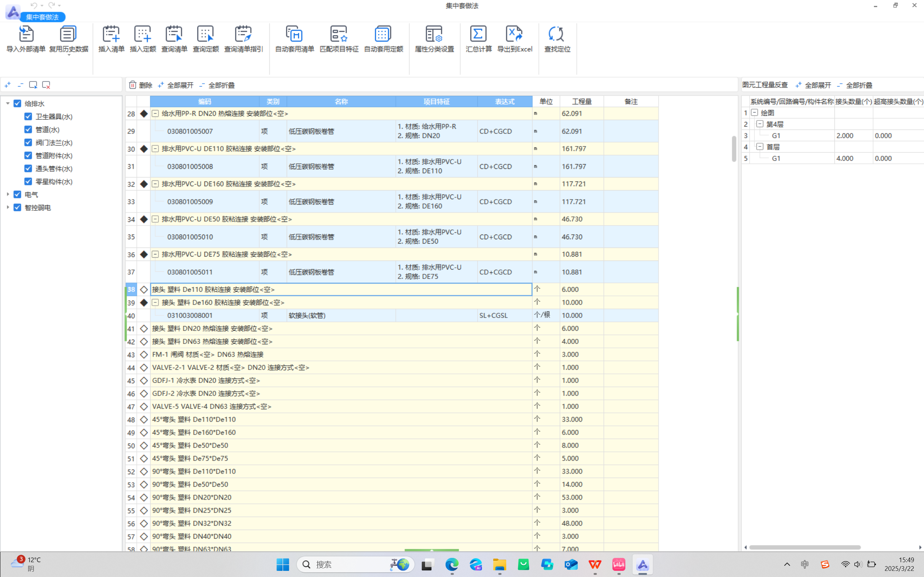The height and width of the screenshot is (577, 924).
Task: Uncheck the 给排水 checkbox
Action: [17, 104]
